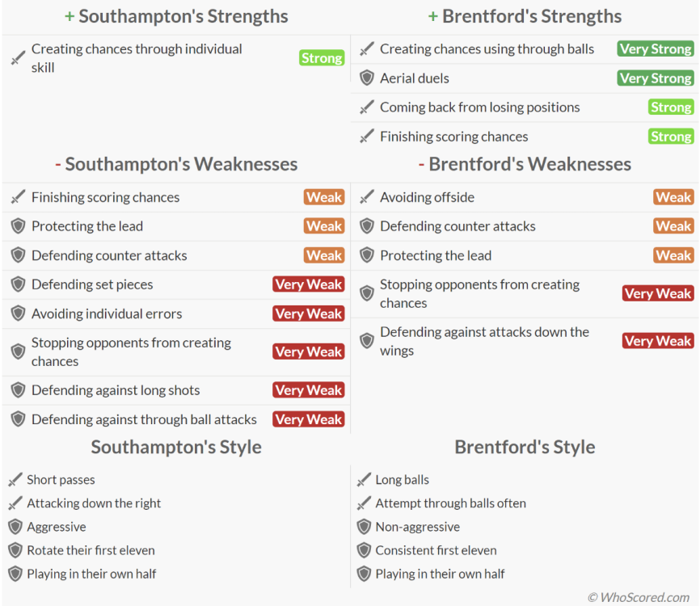Open the WhoScored.com copyright watermark
Screen dimensions: 700x606
(639, 597)
